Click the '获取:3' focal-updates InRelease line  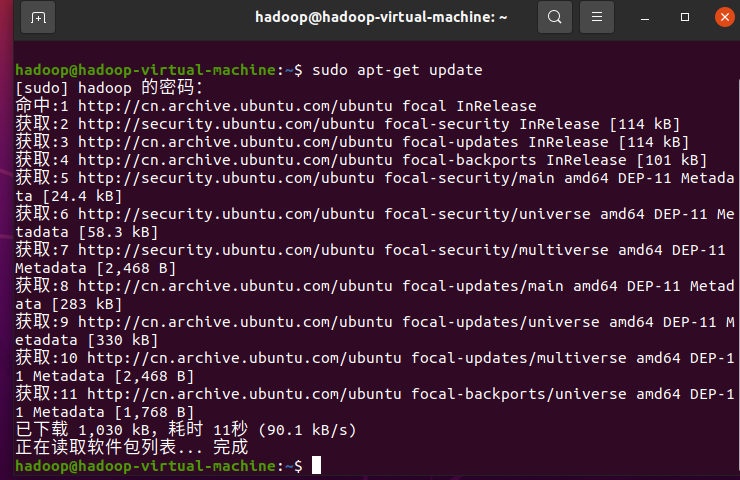pyautogui.click(x=352, y=142)
